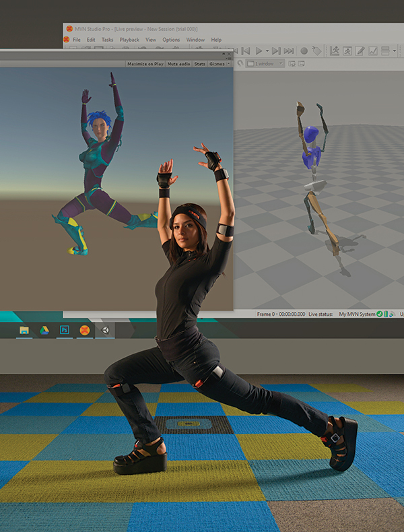The width and height of the screenshot is (404, 532).
Task: Toggle Maximize on Play in Unity view
Action: click(145, 64)
